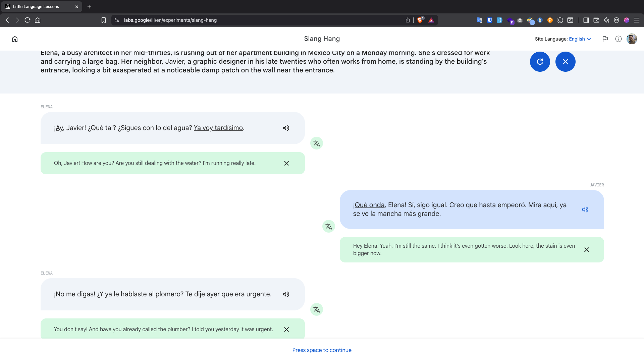The image size is (644, 362).
Task: Click the blue regenerate conversation button
Action: click(540, 62)
